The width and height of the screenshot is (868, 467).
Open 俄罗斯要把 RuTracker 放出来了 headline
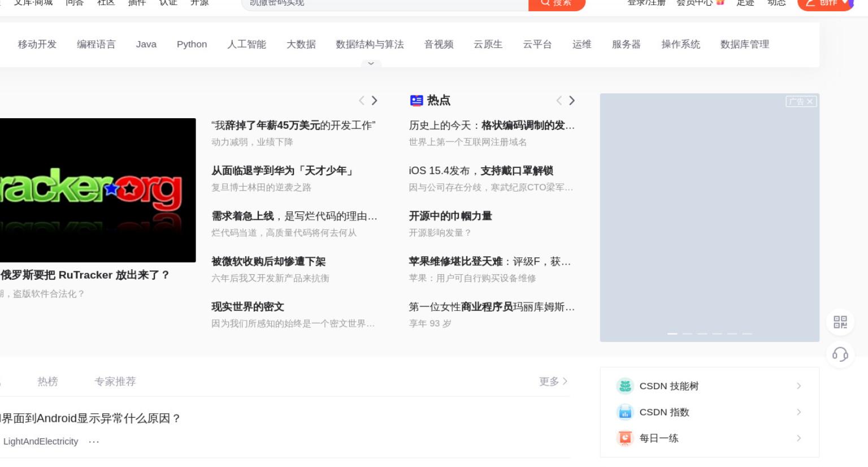point(85,275)
